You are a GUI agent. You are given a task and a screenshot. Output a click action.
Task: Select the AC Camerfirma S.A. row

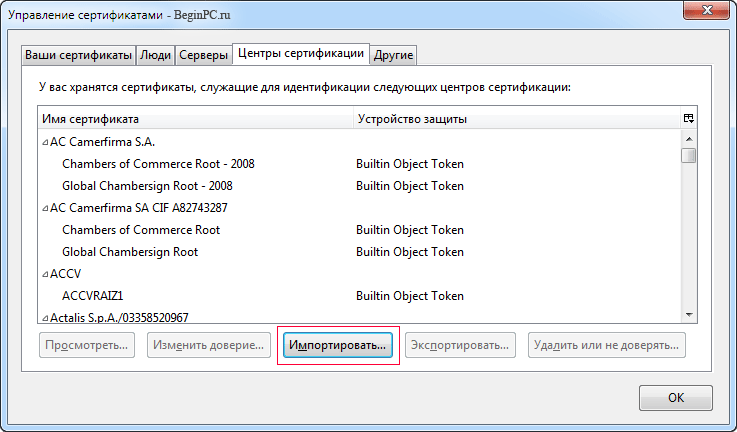pyautogui.click(x=360, y=142)
